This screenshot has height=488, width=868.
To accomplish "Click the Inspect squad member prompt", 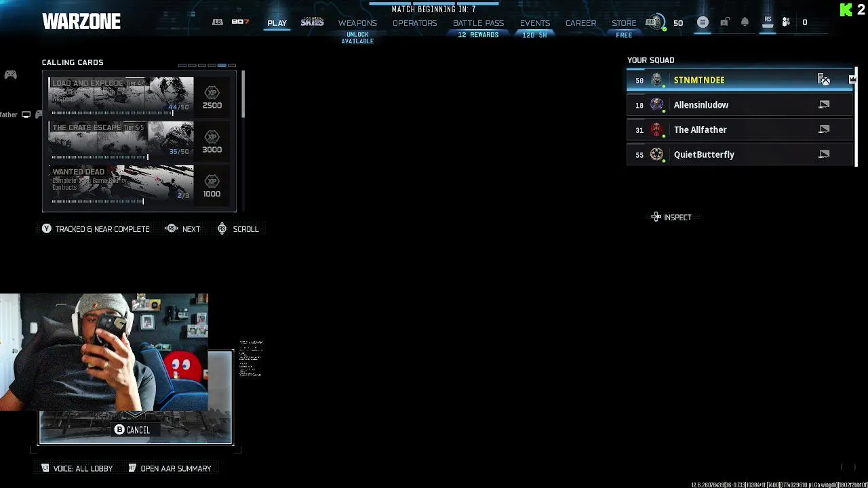I will click(671, 218).
